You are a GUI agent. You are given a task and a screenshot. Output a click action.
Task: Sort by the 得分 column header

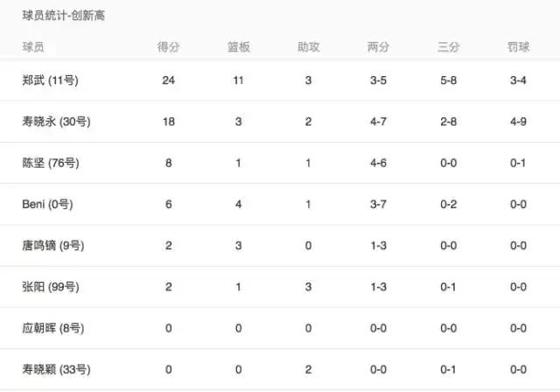click(169, 47)
